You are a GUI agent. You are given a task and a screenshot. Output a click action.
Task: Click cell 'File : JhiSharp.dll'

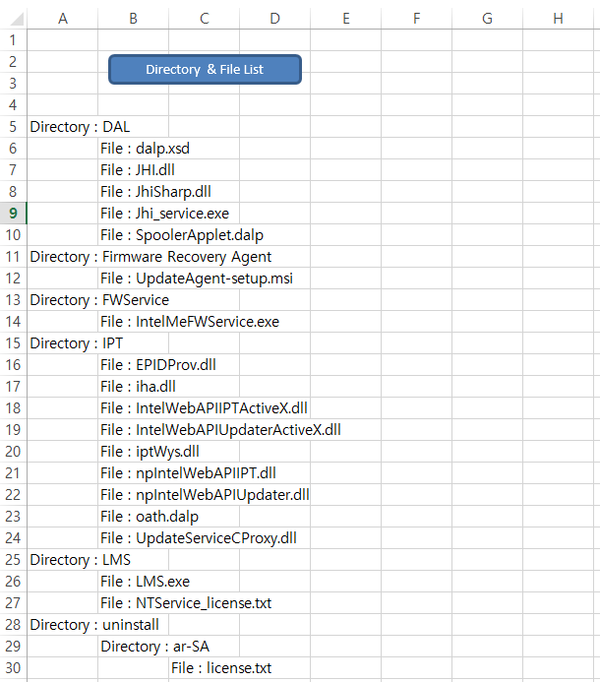tap(156, 192)
